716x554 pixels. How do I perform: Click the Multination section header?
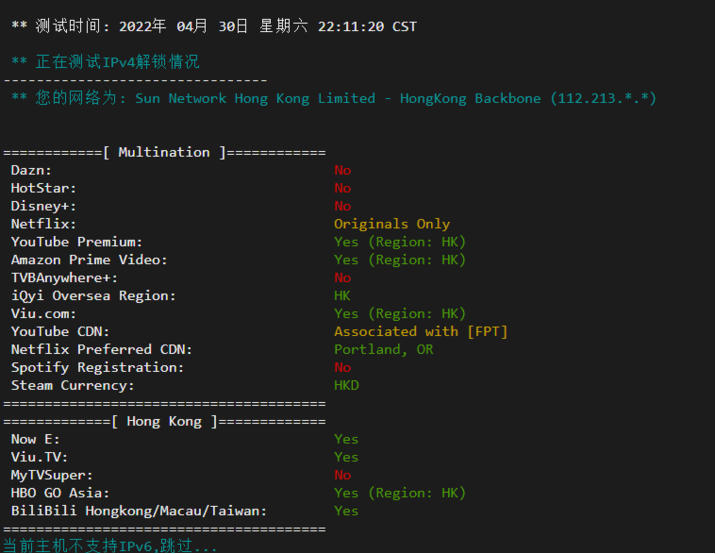164,152
